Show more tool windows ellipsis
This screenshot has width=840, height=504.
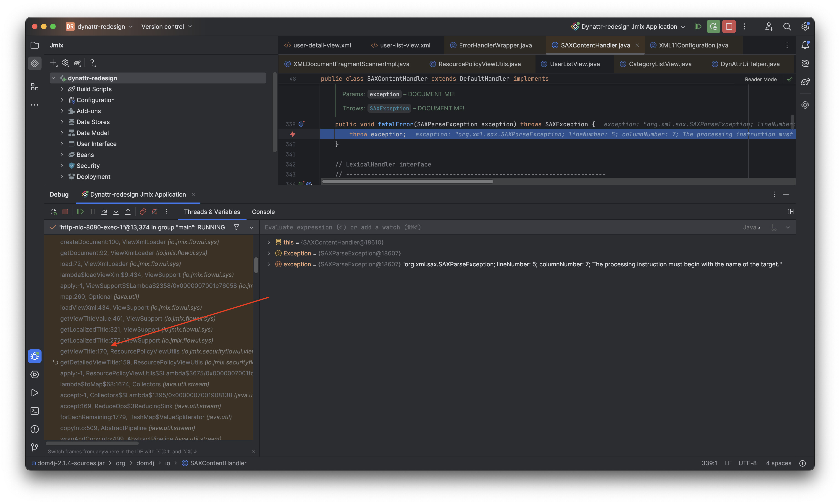tap(35, 105)
